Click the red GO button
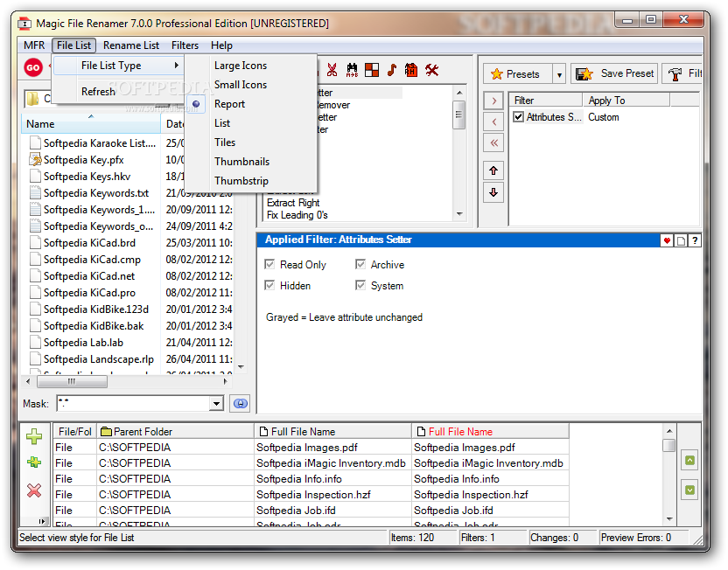The image size is (728, 570). [33, 67]
